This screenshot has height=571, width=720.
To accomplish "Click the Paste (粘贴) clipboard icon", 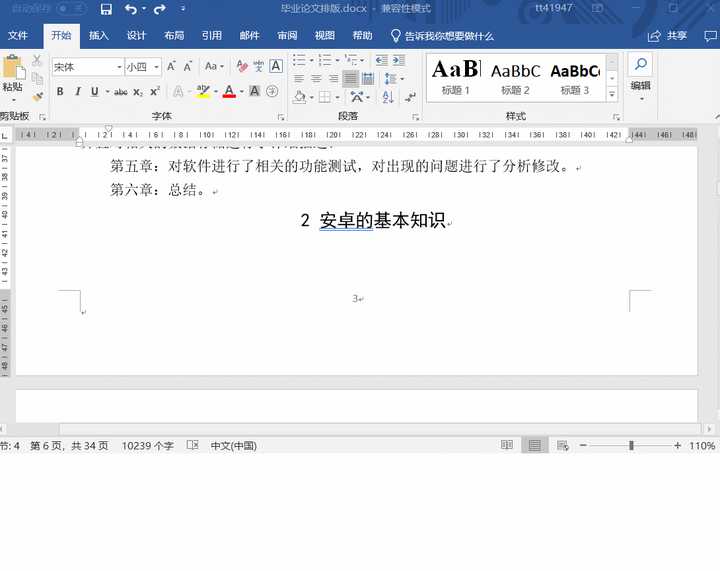I will (13, 68).
